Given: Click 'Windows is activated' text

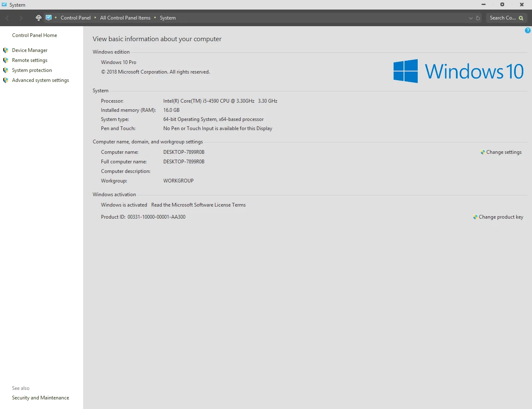Looking at the screenshot, I should (x=124, y=205).
